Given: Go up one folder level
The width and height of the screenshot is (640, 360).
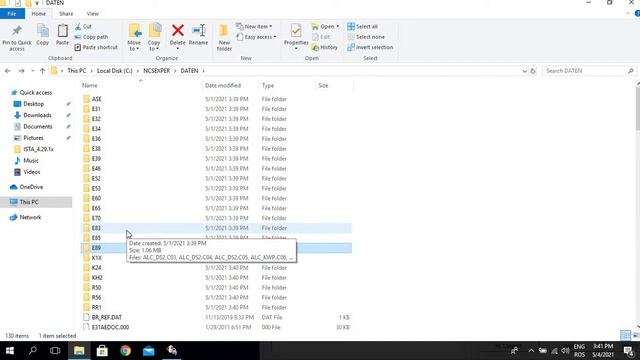Looking at the screenshot, I should click(42, 71).
